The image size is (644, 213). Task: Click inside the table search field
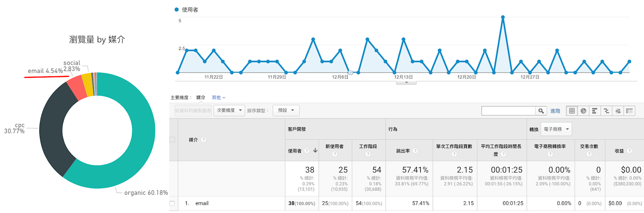[x=508, y=111]
